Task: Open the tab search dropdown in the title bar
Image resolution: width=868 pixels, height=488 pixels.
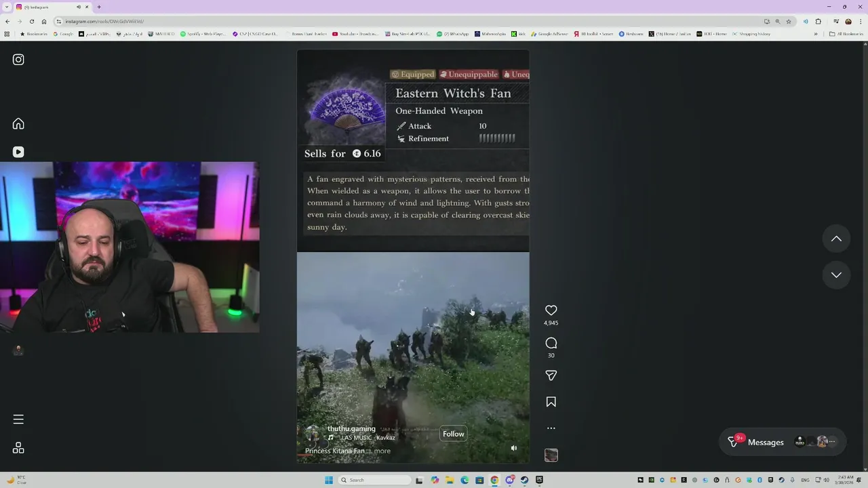Action: 7,7
